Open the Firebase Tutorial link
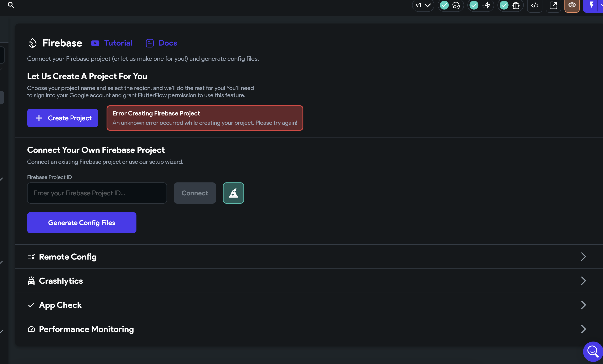 [112, 43]
